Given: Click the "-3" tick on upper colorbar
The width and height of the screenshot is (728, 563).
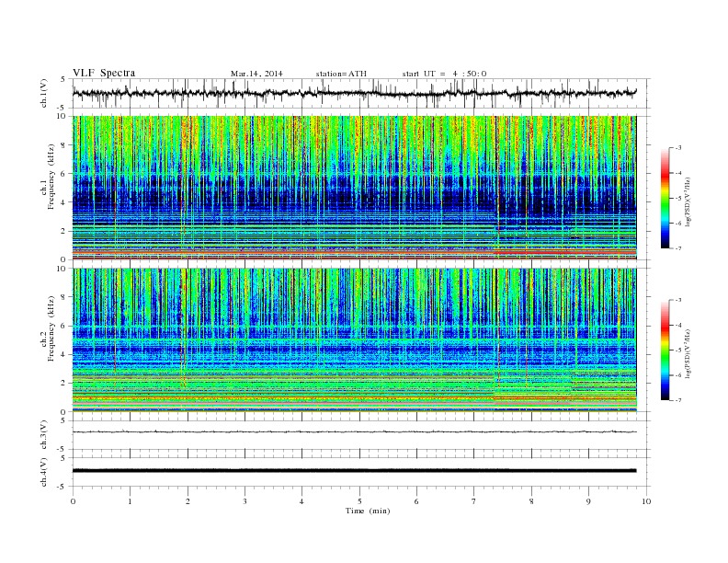Looking at the screenshot, I should pyautogui.click(x=677, y=148).
